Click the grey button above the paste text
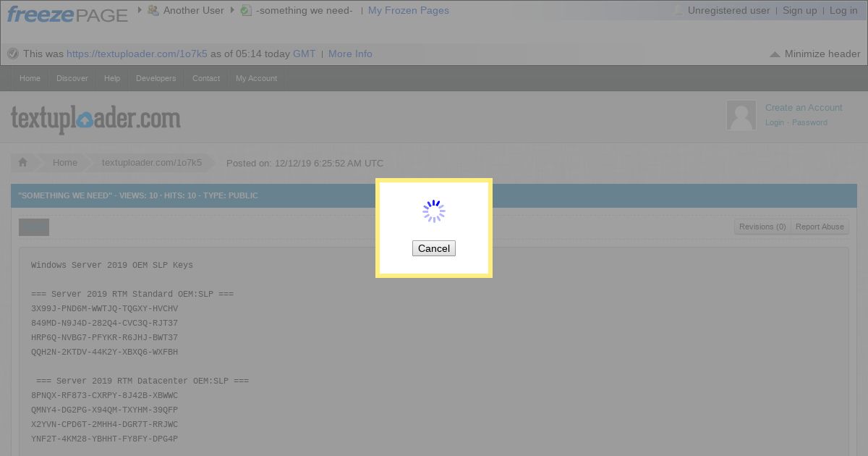The width and height of the screenshot is (868, 456). [34, 227]
